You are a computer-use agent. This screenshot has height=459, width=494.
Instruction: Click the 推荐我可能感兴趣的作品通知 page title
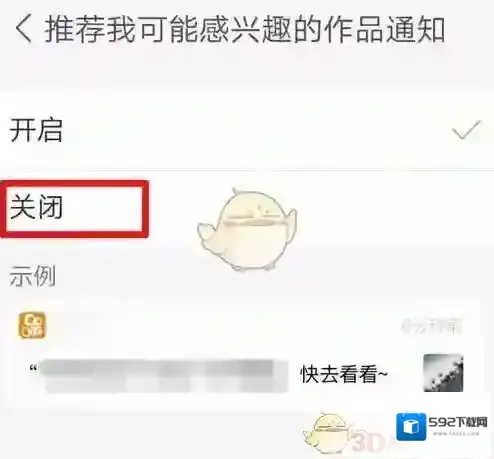click(x=245, y=30)
